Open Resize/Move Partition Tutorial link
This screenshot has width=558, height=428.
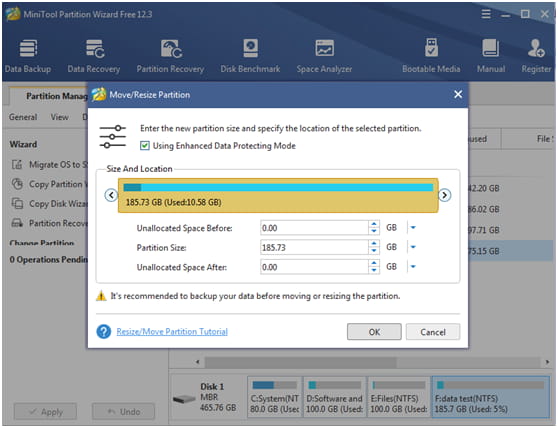[172, 332]
